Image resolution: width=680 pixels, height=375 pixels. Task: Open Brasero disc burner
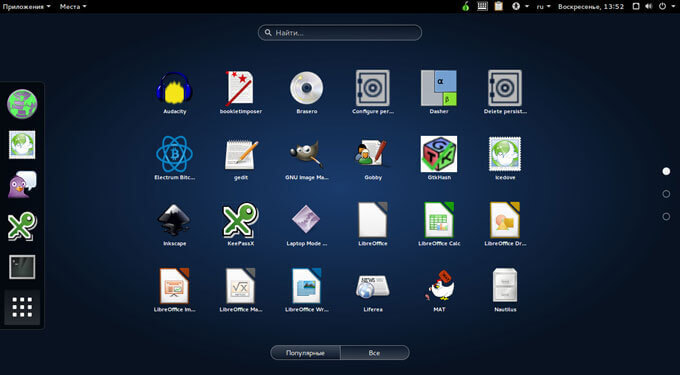click(x=307, y=93)
